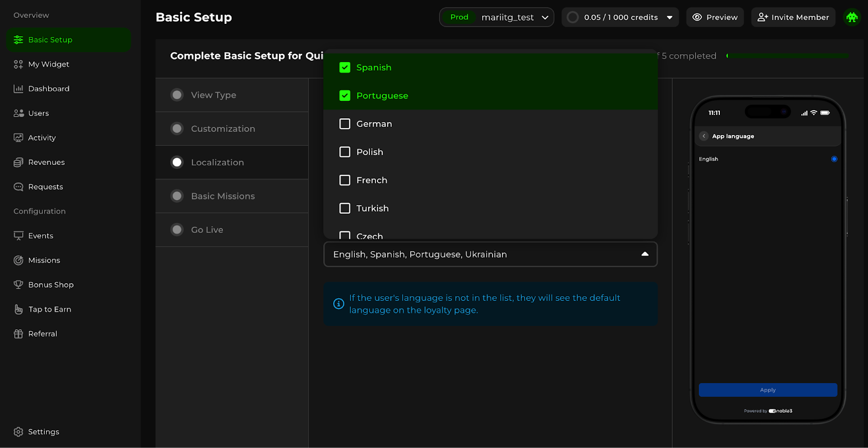Check the German language checkbox

click(344, 124)
